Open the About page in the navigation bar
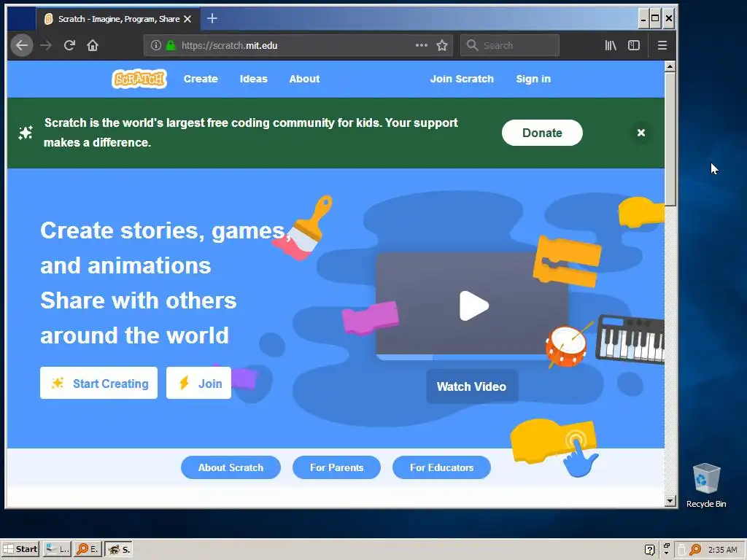747x560 pixels. click(304, 79)
